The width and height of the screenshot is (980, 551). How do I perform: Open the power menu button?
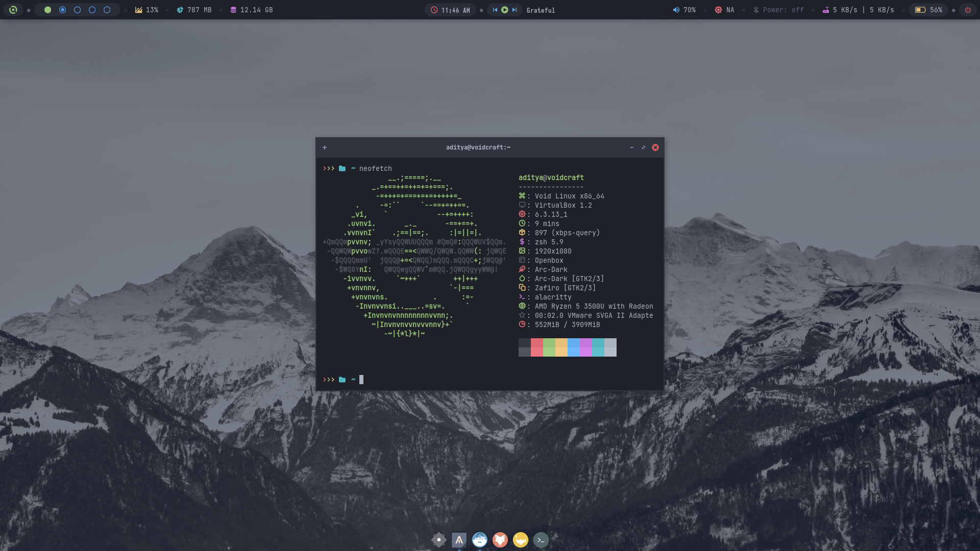click(x=968, y=10)
